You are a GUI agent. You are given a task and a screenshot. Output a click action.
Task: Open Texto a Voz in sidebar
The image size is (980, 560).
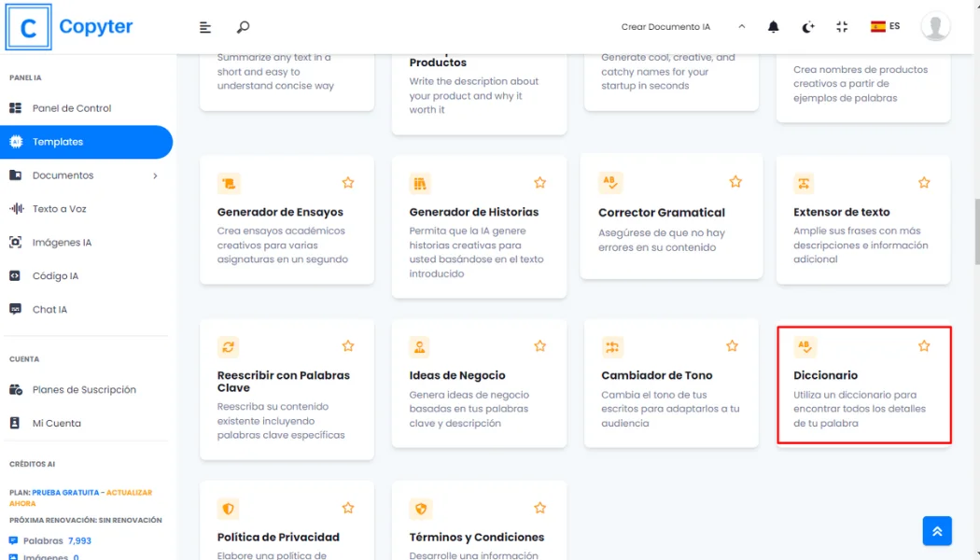59,209
